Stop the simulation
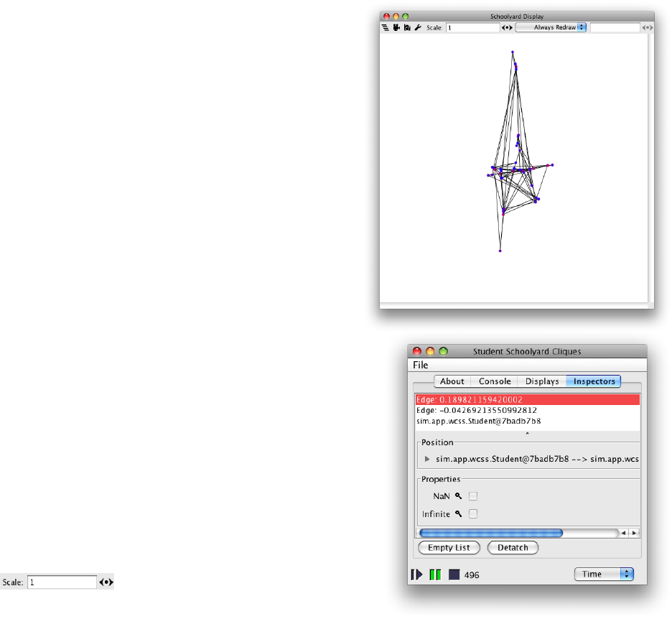 tap(454, 574)
